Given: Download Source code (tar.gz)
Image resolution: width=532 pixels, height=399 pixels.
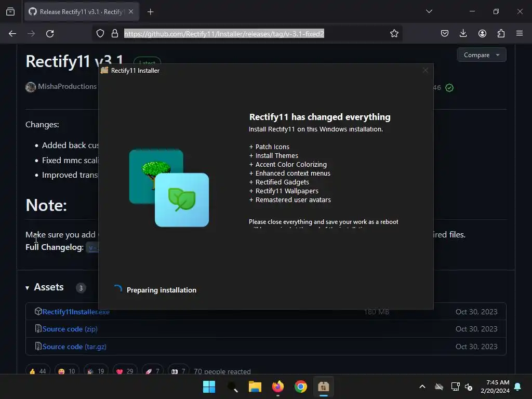Looking at the screenshot, I should 74,347.
